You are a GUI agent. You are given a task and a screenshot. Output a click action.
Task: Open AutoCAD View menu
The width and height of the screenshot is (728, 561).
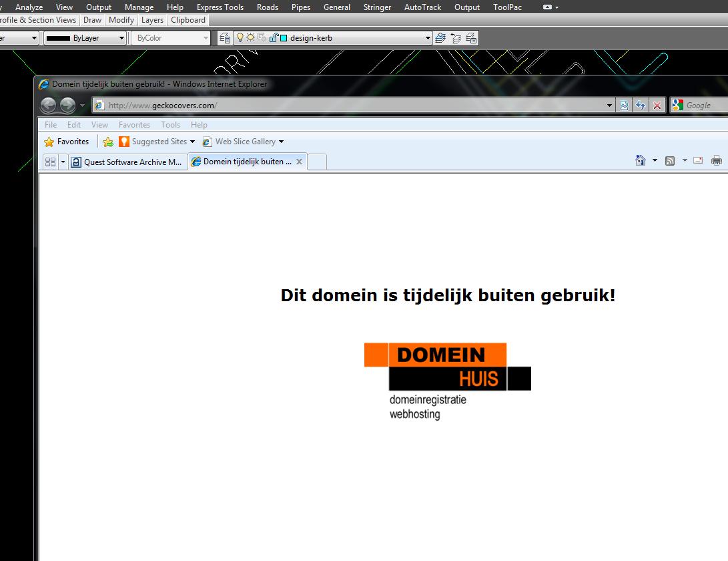pyautogui.click(x=64, y=7)
